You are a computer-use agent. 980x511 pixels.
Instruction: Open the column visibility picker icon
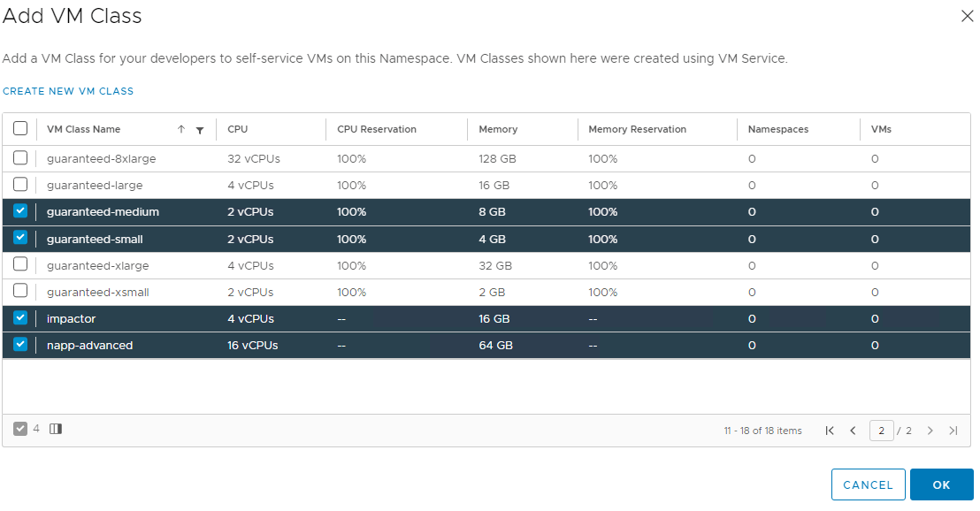point(56,429)
